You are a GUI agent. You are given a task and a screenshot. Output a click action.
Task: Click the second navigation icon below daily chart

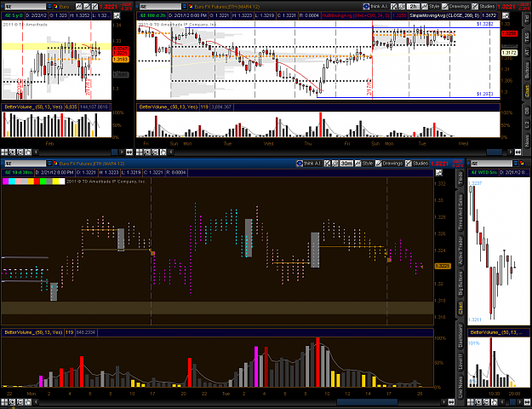(12, 153)
